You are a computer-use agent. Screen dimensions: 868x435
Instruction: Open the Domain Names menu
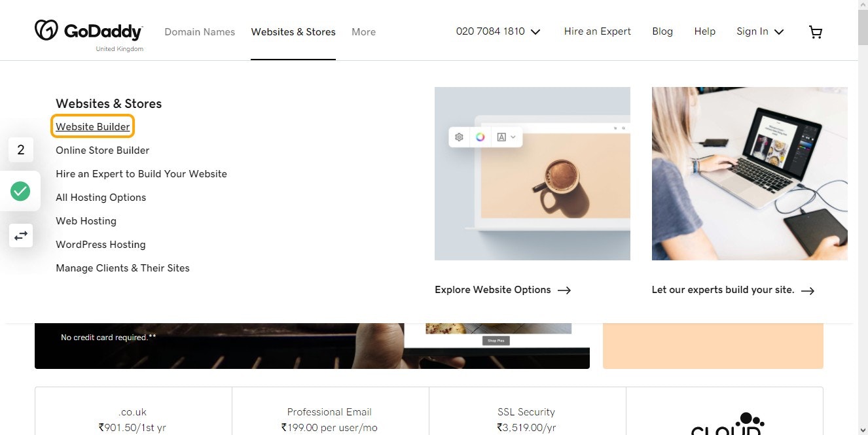coord(200,32)
